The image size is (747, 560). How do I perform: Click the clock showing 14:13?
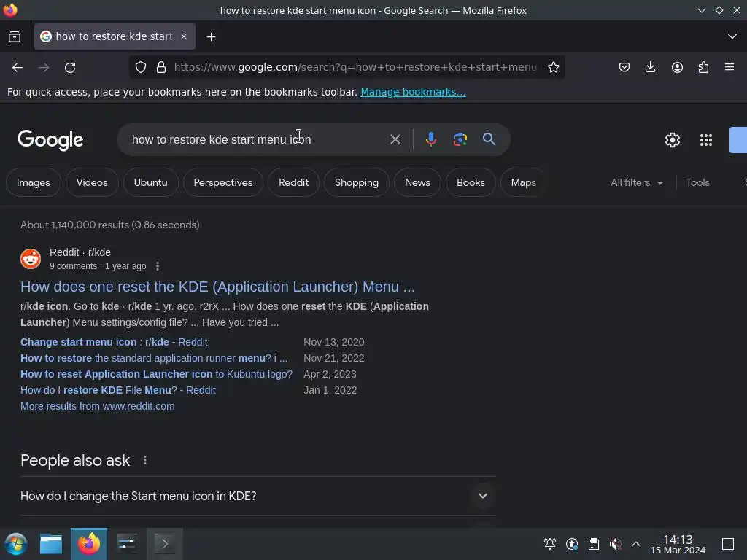(x=678, y=544)
